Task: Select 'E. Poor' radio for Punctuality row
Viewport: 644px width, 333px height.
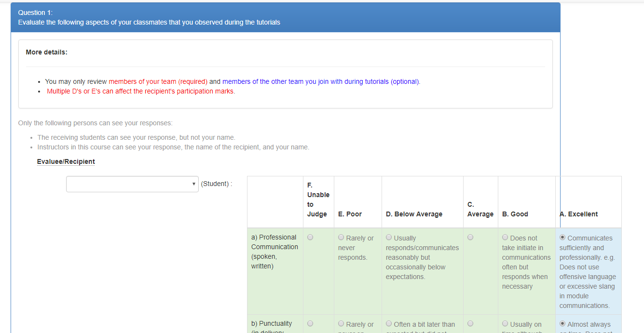Action: coord(341,323)
